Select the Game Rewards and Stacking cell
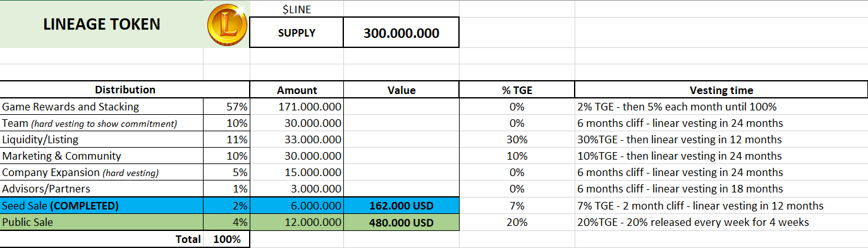The width and height of the screenshot is (868, 248). tap(102, 107)
